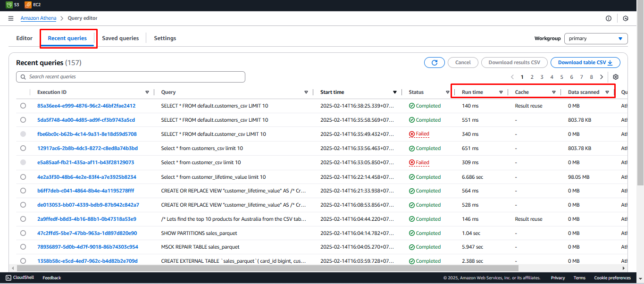Viewport: 644px width, 284px height.
Task: Open the EC2 service shortcut
Action: 33,5
